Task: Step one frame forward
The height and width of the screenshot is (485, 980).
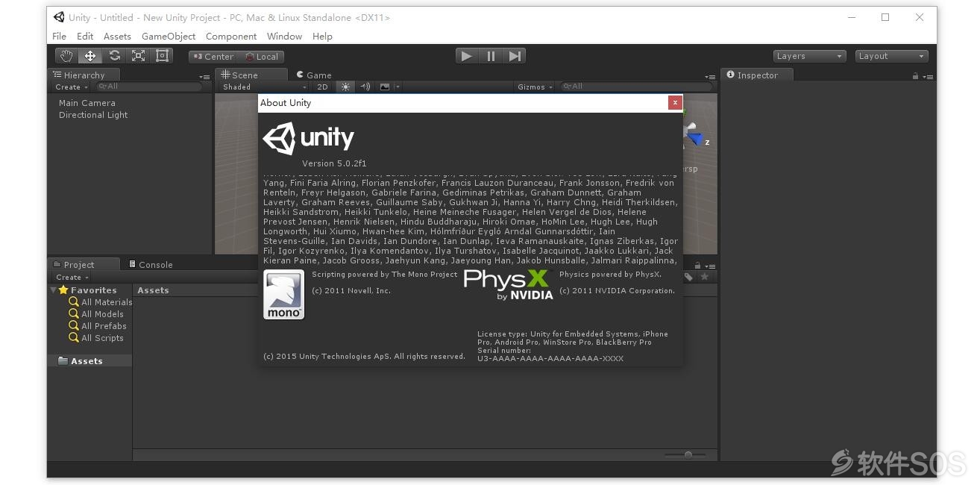Action: click(515, 56)
